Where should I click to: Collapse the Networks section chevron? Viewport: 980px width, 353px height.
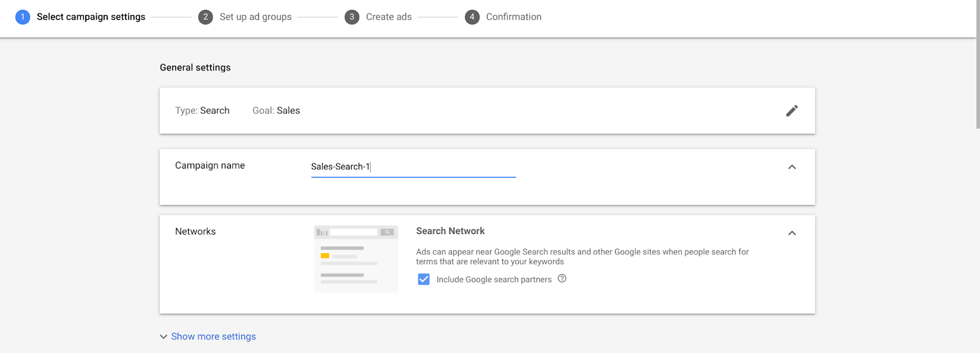(792, 233)
